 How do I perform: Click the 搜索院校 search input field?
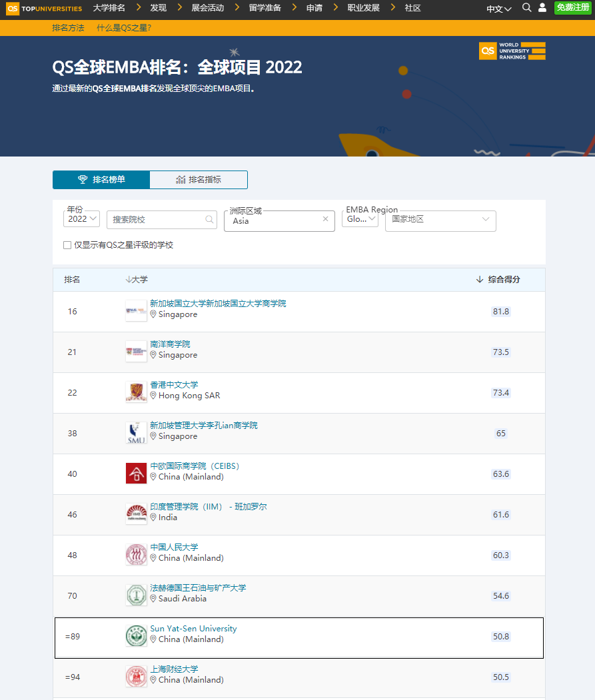158,219
